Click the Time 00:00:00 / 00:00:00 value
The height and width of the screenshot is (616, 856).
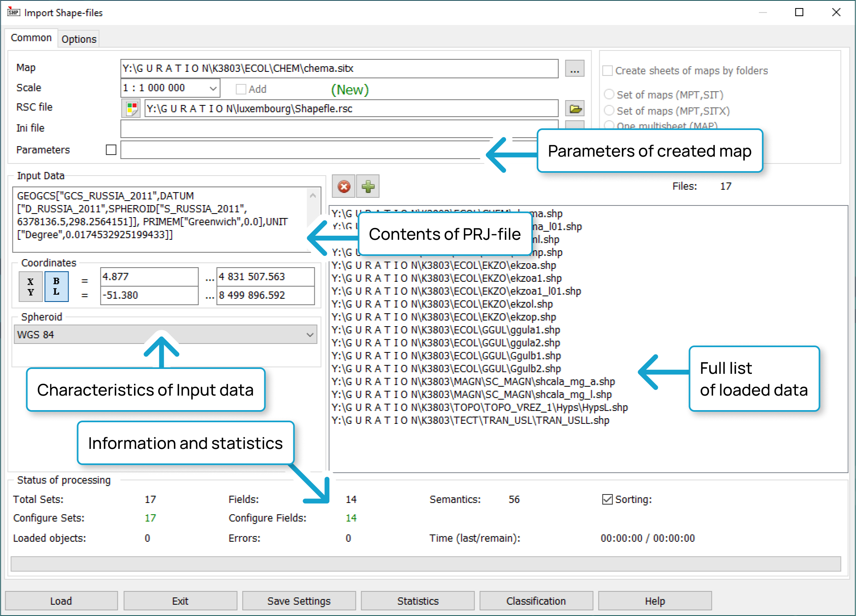point(647,538)
